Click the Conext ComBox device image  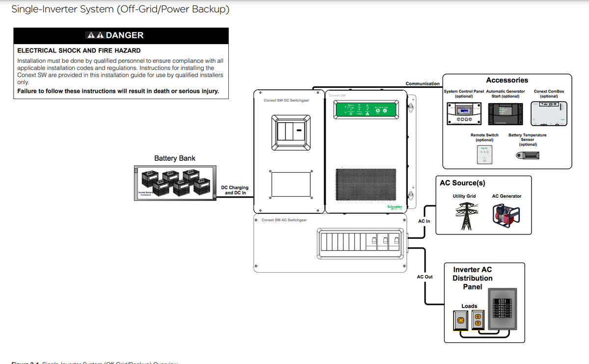(x=549, y=114)
